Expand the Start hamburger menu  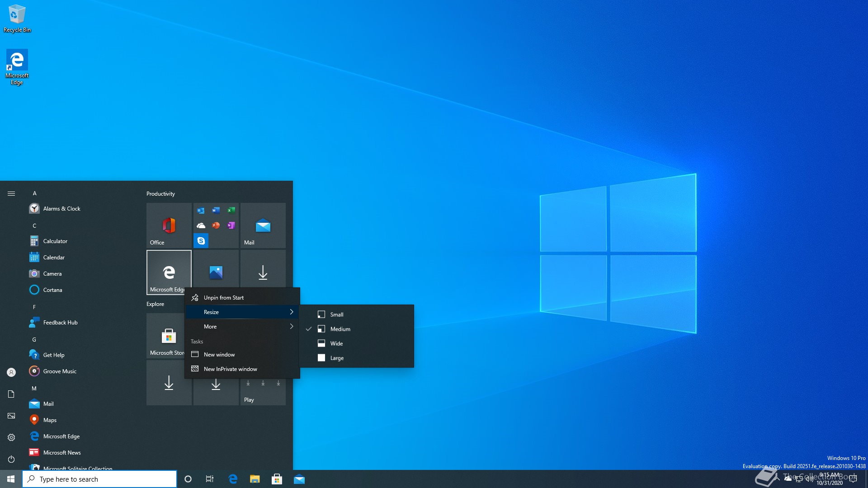point(11,193)
